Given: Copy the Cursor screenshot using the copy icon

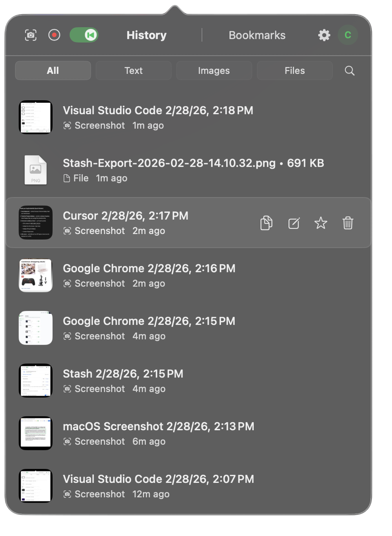Looking at the screenshot, I should tap(266, 223).
